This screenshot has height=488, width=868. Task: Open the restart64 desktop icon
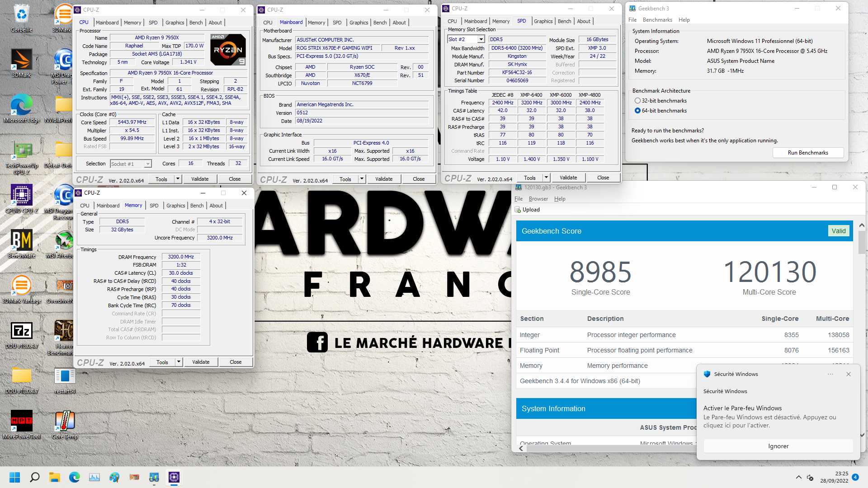pos(65,380)
